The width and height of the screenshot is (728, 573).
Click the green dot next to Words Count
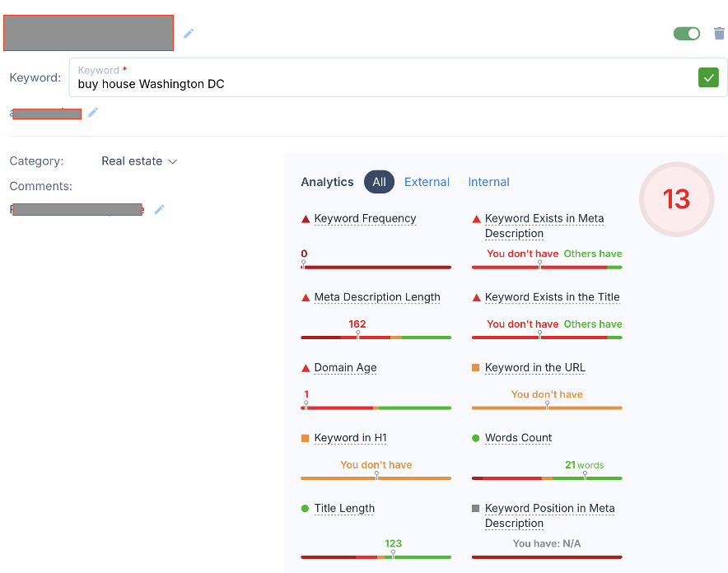[475, 438]
